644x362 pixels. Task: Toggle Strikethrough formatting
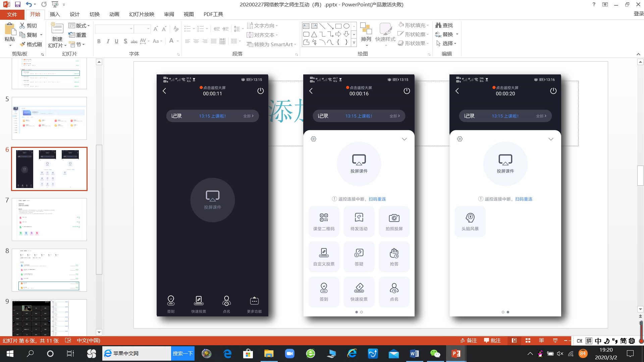pos(134,41)
